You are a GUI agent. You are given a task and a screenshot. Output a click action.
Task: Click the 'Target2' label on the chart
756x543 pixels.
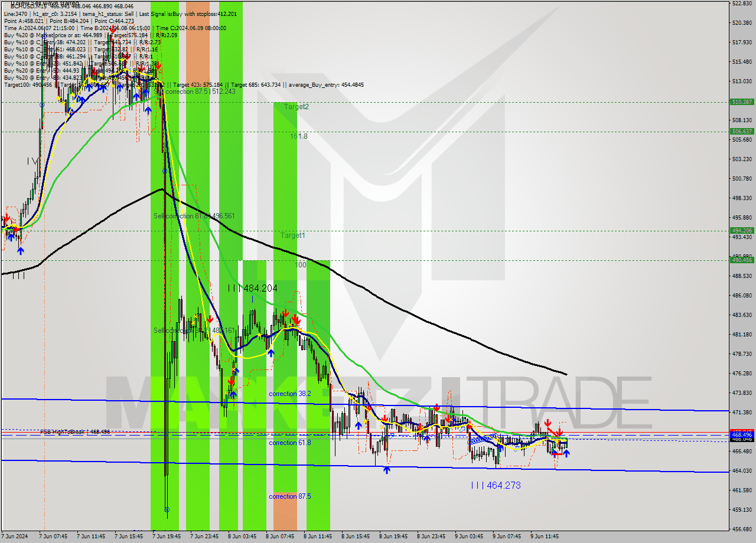[296, 107]
